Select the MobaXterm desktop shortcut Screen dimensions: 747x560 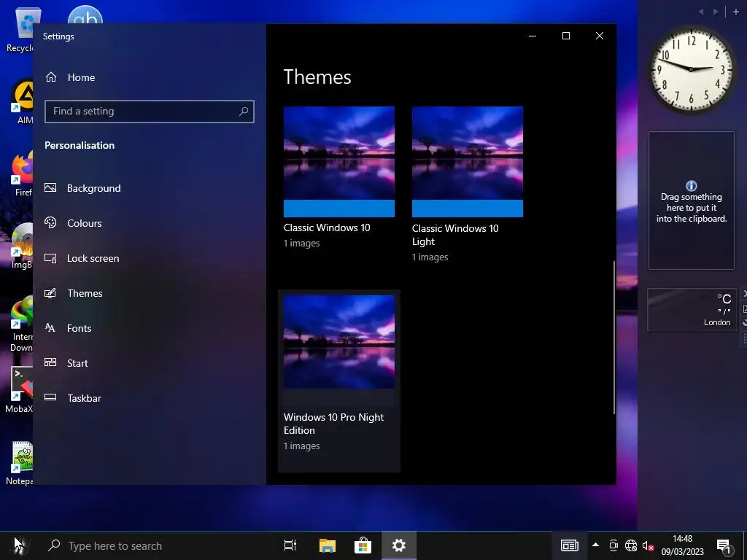point(20,391)
